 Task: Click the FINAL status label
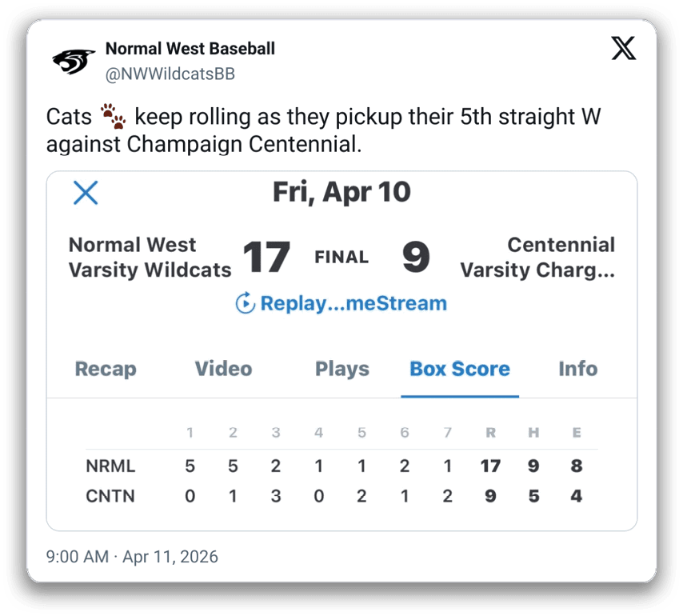341,258
